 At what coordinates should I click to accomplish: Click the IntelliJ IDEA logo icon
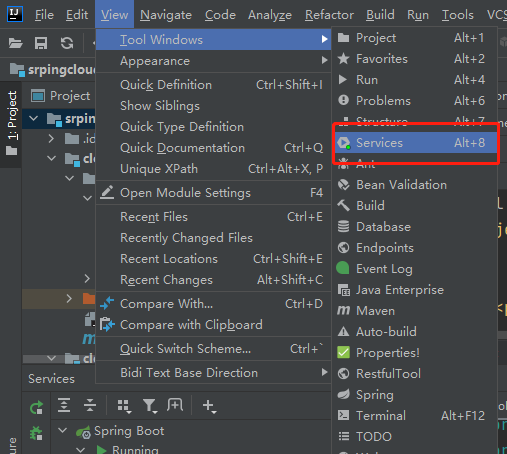click(15, 14)
